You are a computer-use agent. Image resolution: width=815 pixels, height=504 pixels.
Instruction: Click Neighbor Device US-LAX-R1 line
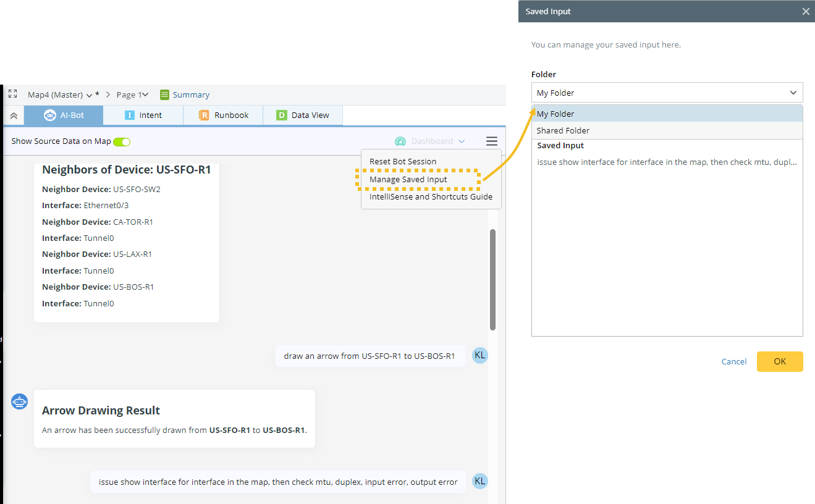coord(97,254)
